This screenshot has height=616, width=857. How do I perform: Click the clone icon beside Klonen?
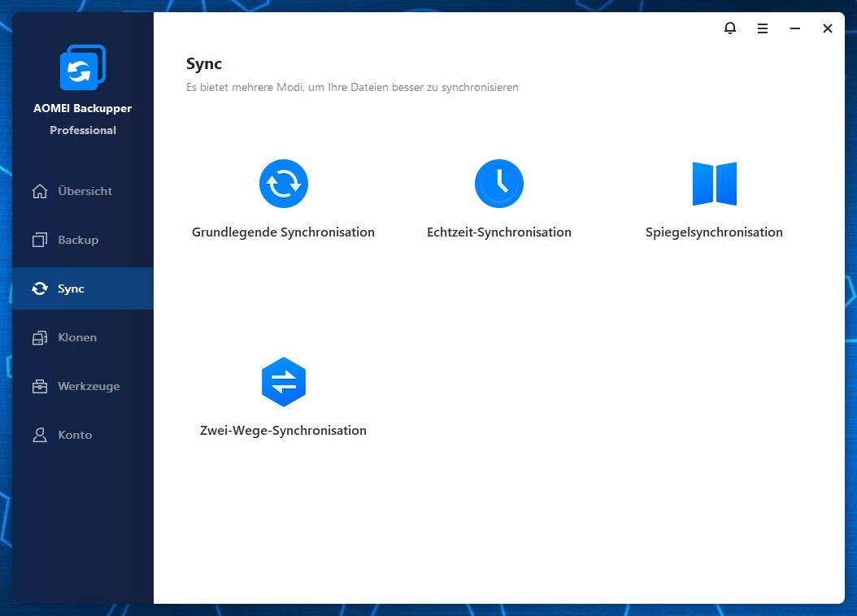point(39,338)
